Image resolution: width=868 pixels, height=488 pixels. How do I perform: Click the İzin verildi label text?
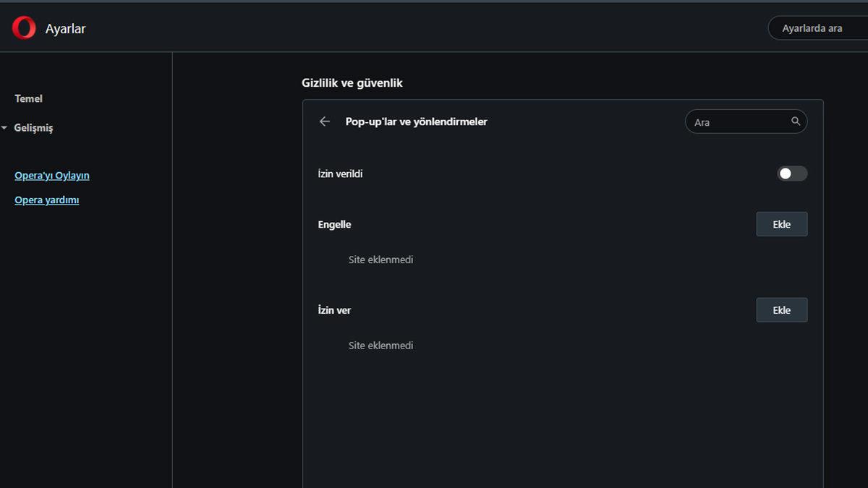click(340, 174)
